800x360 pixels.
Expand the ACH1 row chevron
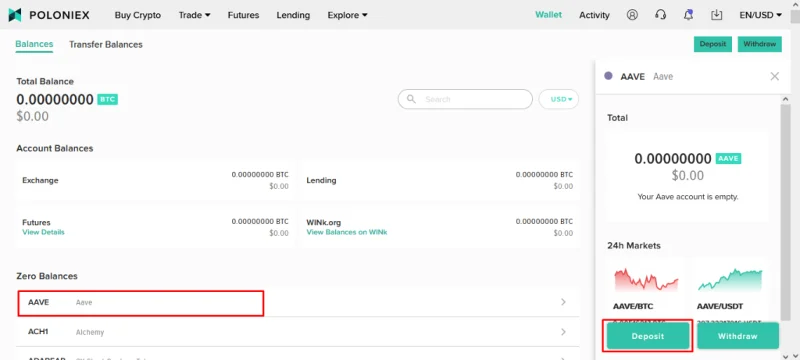pos(563,332)
